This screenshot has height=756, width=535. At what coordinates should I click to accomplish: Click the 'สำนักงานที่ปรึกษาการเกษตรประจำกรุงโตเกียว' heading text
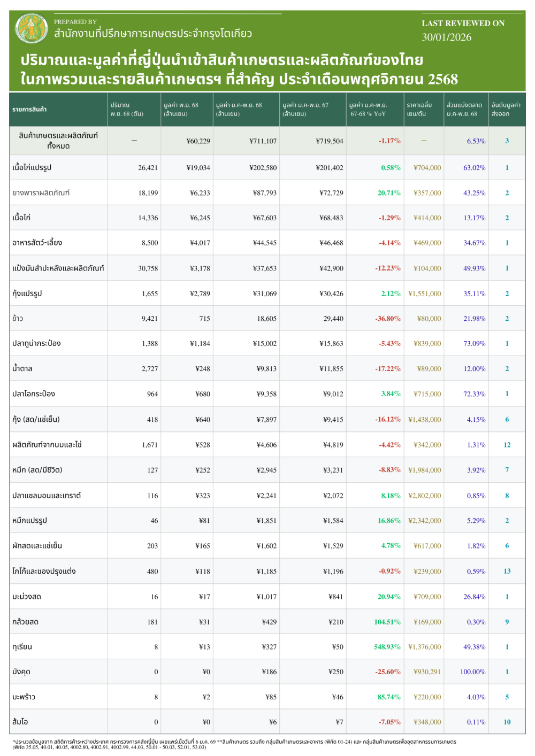tap(153, 34)
